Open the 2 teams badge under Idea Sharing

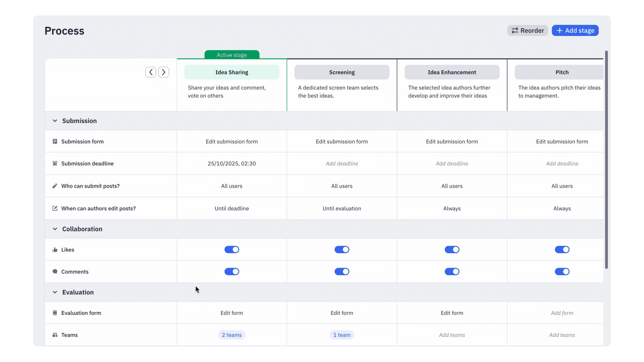click(232, 335)
